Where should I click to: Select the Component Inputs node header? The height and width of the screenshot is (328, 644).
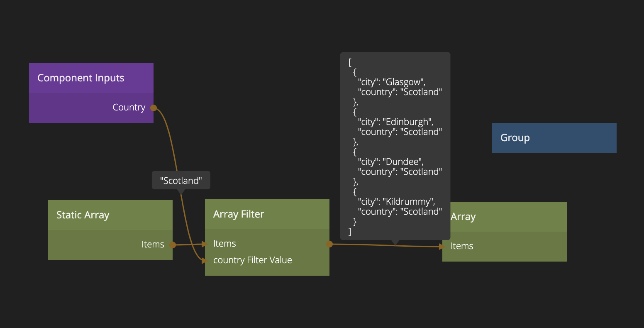tap(81, 78)
